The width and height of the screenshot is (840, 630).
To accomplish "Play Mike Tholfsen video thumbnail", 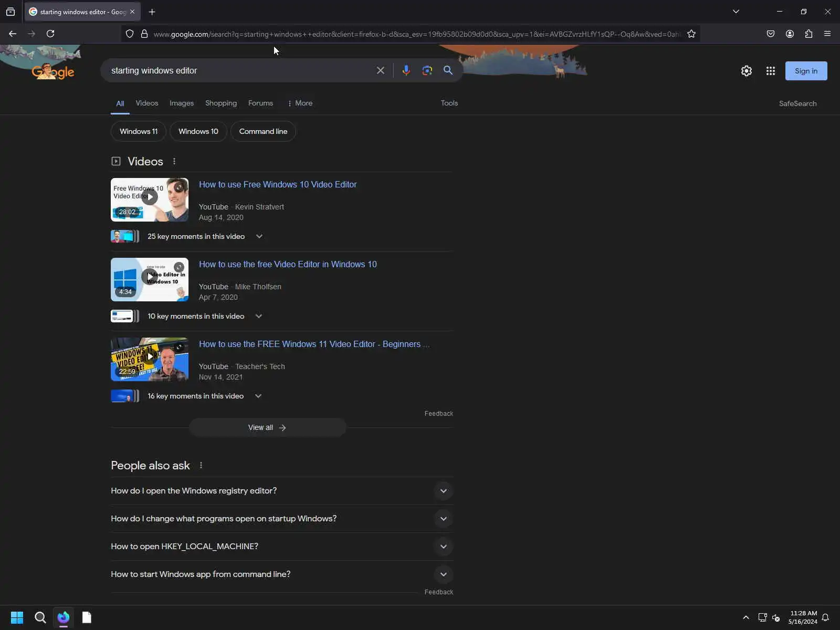I will (150, 279).
